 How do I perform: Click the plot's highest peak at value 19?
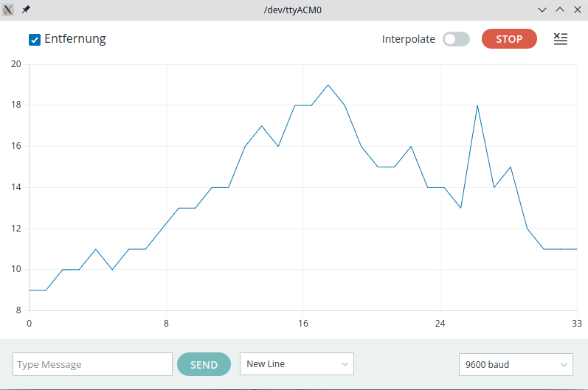pyautogui.click(x=328, y=85)
